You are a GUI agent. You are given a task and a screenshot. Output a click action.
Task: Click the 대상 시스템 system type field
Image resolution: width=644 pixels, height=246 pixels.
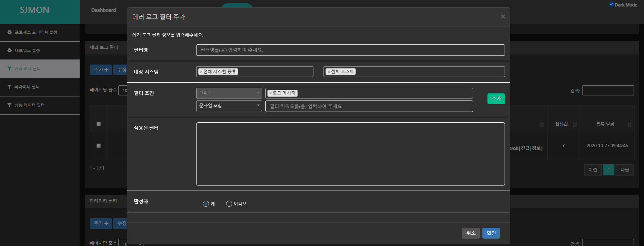[x=255, y=72]
